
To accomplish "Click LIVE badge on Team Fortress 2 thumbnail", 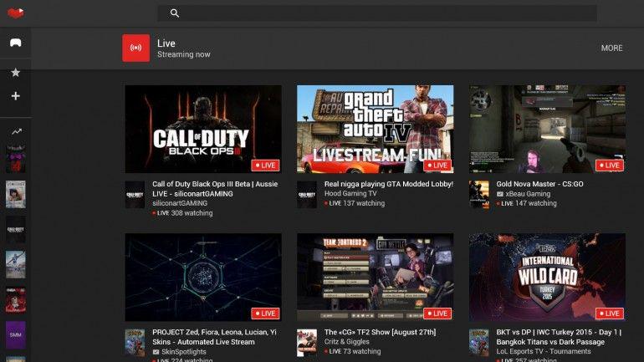I will tap(437, 314).
